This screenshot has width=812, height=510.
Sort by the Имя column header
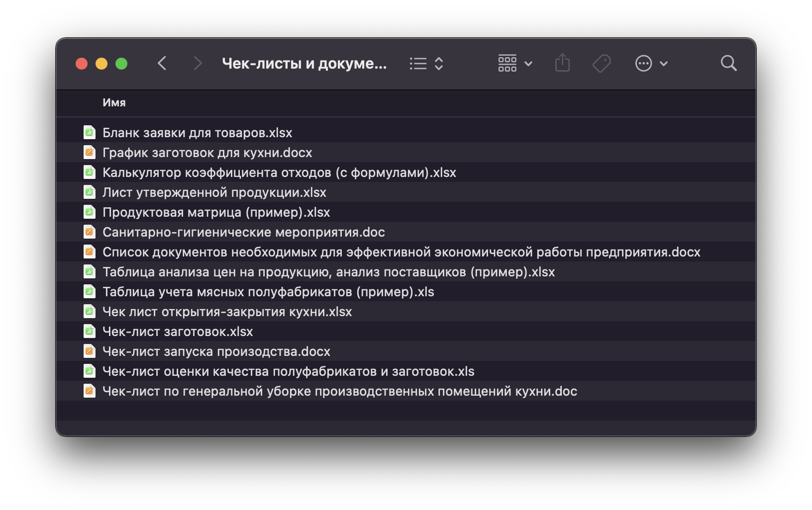click(x=114, y=103)
